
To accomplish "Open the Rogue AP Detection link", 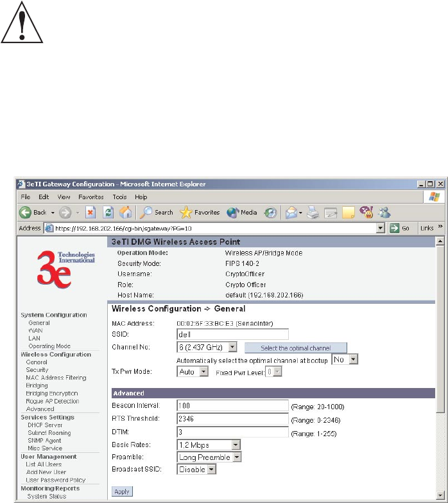I will tap(52, 401).
